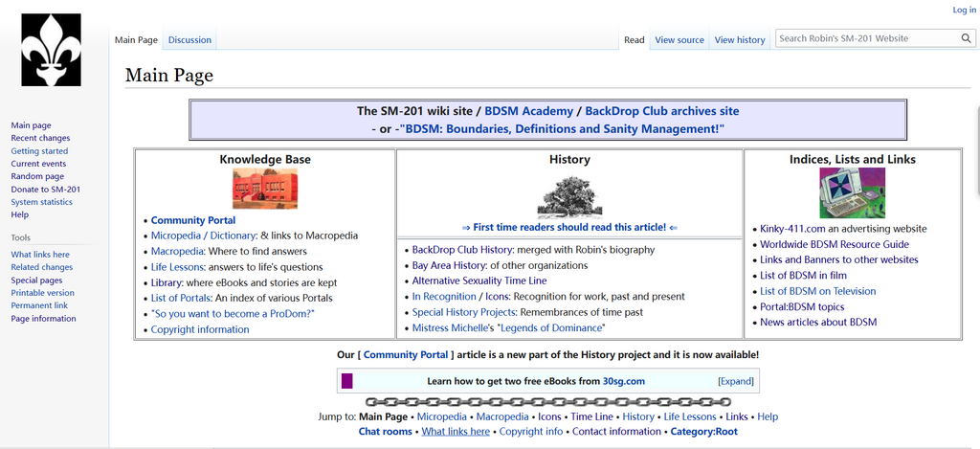Open Printable version from Tools
Image resolution: width=980 pixels, height=449 pixels.
pos(42,293)
